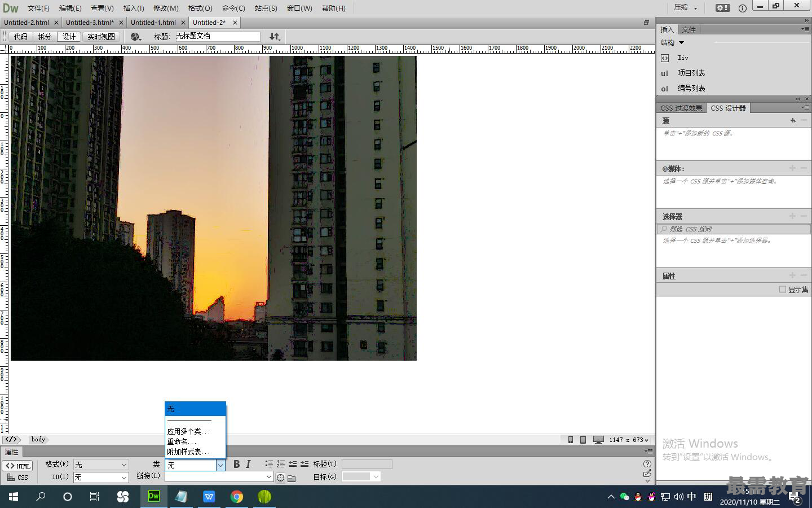The width and height of the screenshot is (812, 508).
Task: Restore down the document window icon
Action: click(646, 23)
